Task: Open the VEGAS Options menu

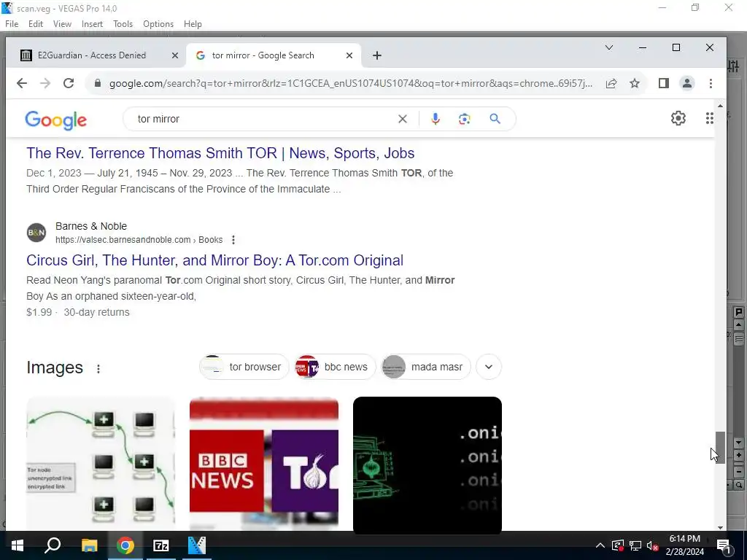Action: pyautogui.click(x=158, y=24)
